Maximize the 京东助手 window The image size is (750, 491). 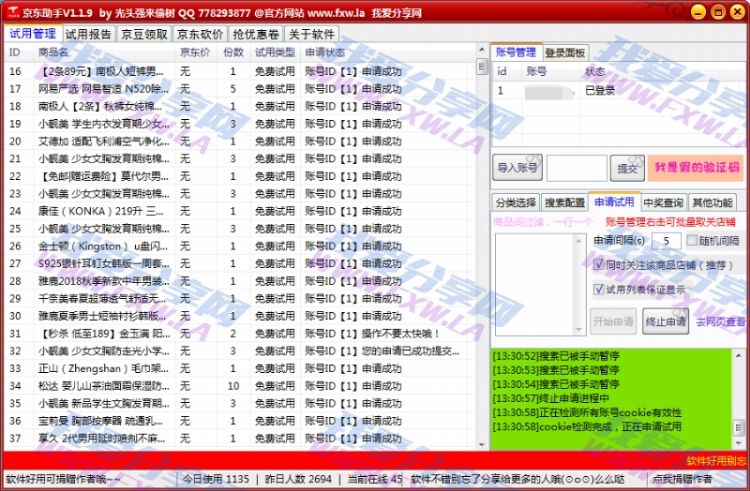[718, 12]
